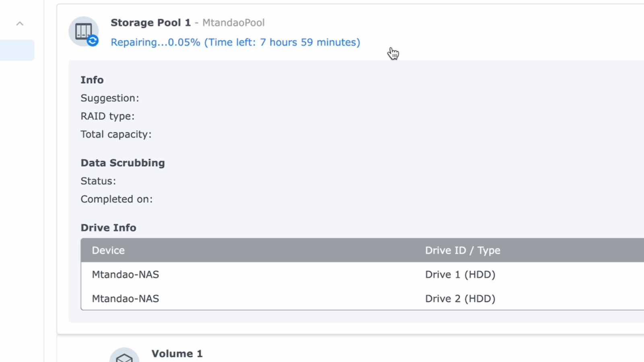This screenshot has height=362, width=644.
Task: Click the Device column header
Action: click(x=108, y=250)
